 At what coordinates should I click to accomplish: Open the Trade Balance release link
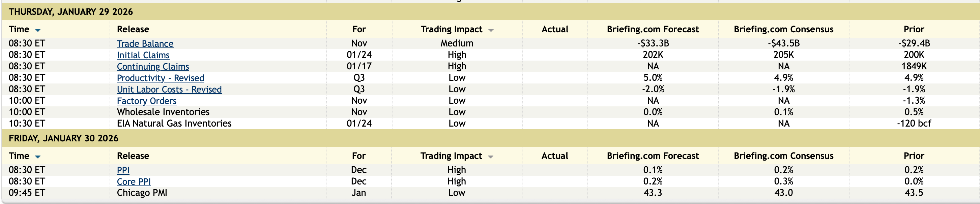[x=145, y=44]
